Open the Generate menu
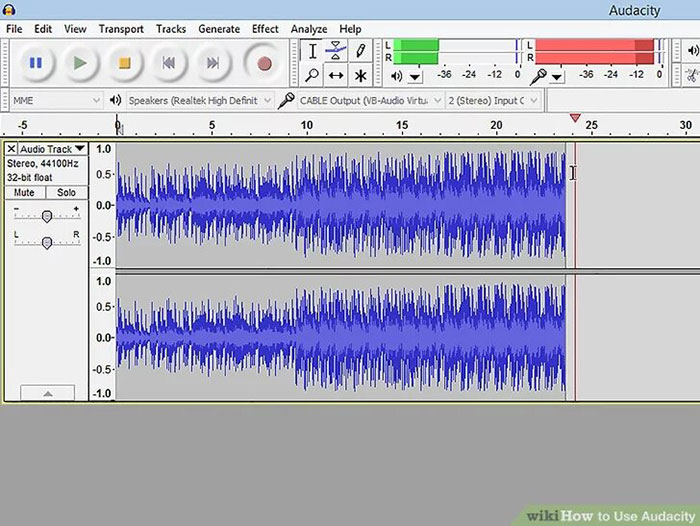Image resolution: width=700 pixels, height=526 pixels. (x=218, y=29)
